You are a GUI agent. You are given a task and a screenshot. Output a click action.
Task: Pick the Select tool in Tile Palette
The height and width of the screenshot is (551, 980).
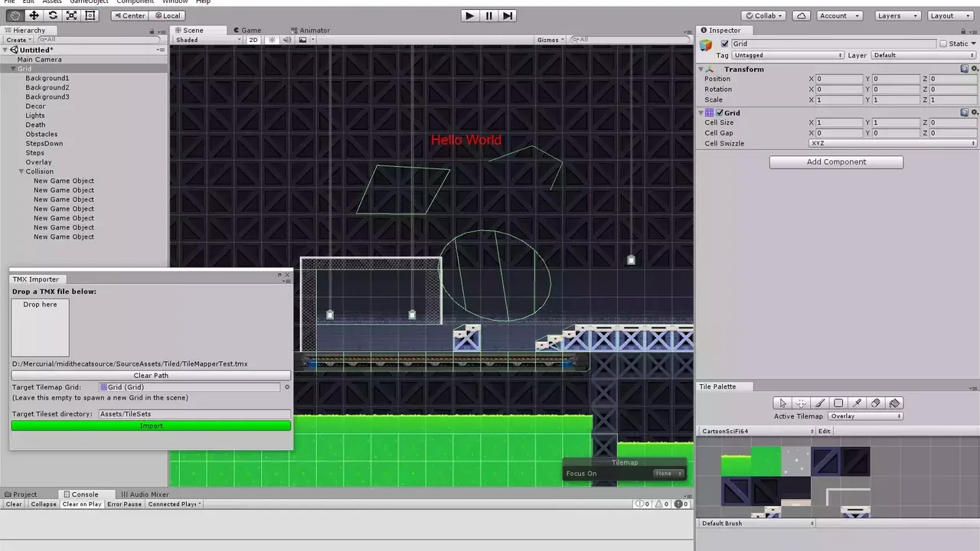click(782, 403)
